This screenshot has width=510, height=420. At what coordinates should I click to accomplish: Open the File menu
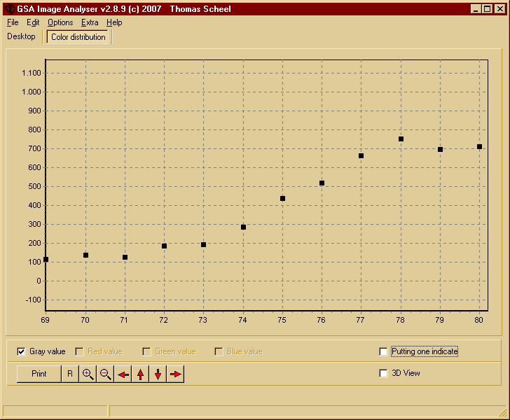(13, 22)
